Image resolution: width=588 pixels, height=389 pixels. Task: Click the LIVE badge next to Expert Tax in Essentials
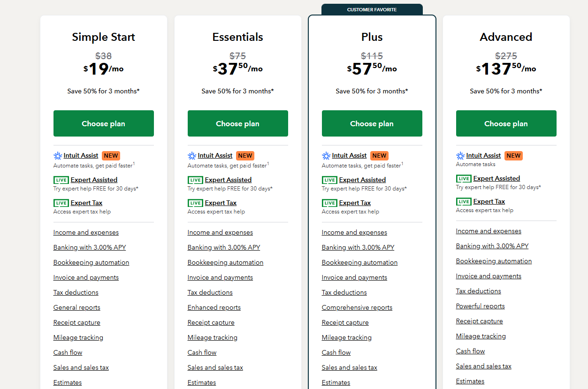(x=195, y=202)
